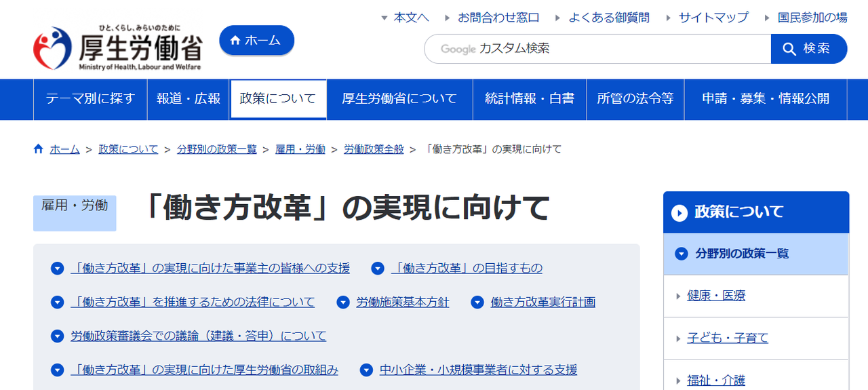Image resolution: width=868 pixels, height=390 pixels.
Task: Click the Google カスタム検索 search field
Action: point(597,49)
